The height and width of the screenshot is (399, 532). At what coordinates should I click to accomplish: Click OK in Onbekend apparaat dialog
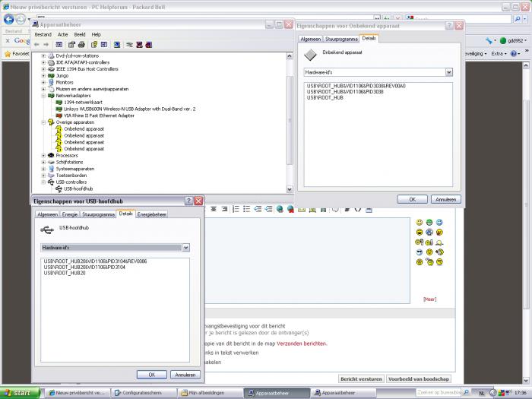(x=412, y=199)
